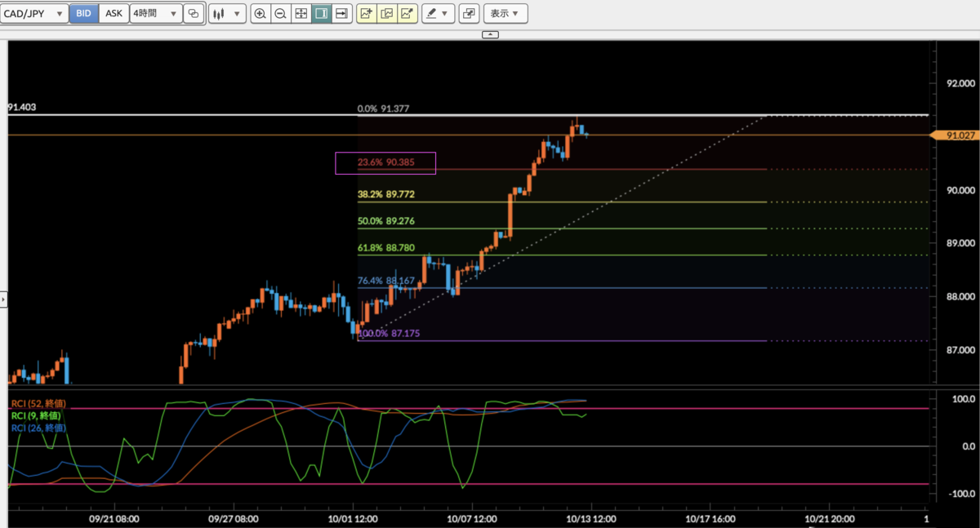Click the scroll to latest candle icon
Viewport: 980px width, 528px height.
[x=341, y=13]
